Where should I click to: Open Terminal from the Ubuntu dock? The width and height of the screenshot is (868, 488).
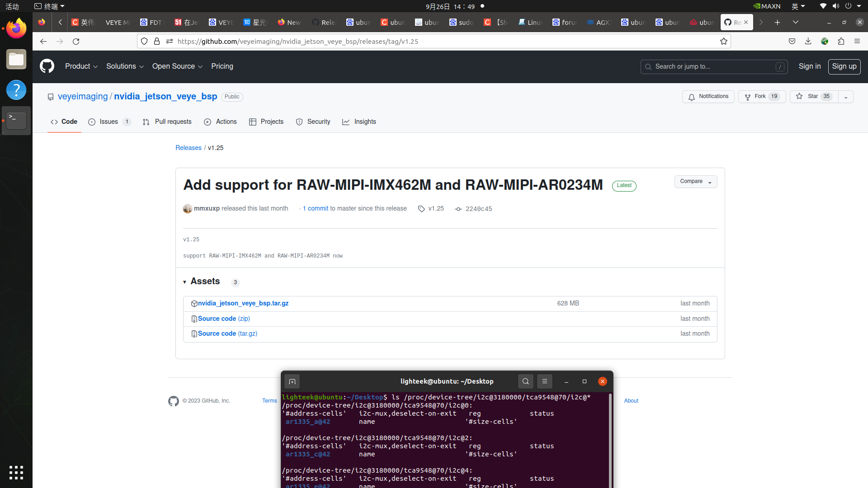tap(16, 121)
